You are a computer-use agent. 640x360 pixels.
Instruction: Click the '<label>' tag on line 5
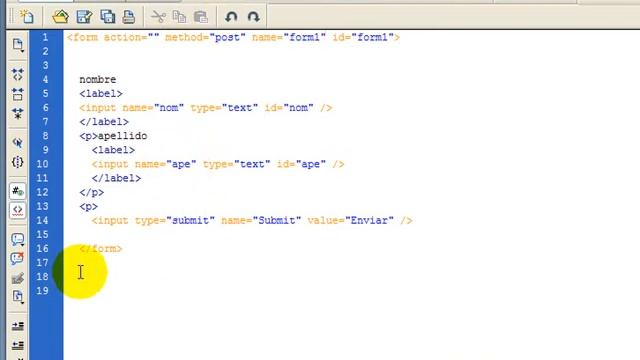tap(101, 94)
